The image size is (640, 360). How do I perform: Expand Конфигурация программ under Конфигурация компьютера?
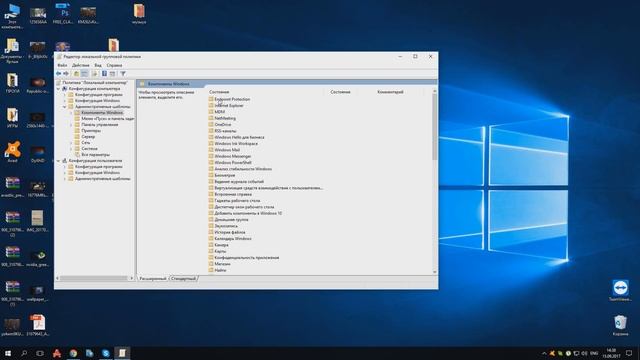click(x=64, y=95)
